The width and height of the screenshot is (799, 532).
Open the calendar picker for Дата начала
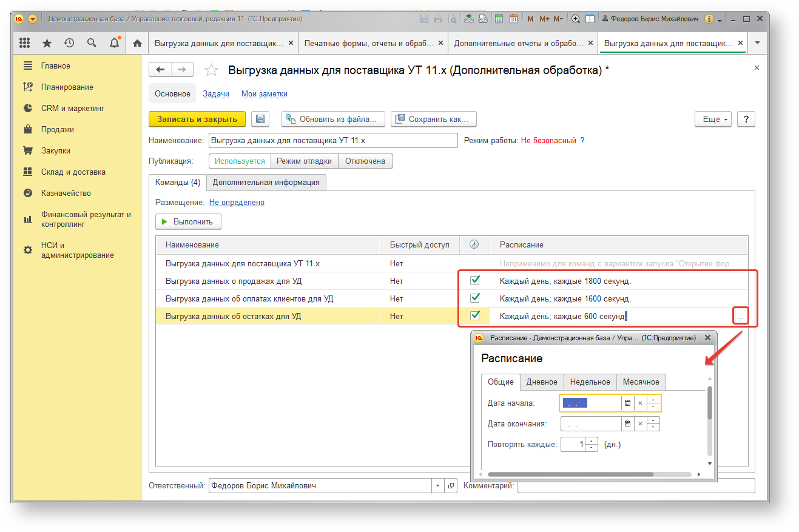(628, 403)
